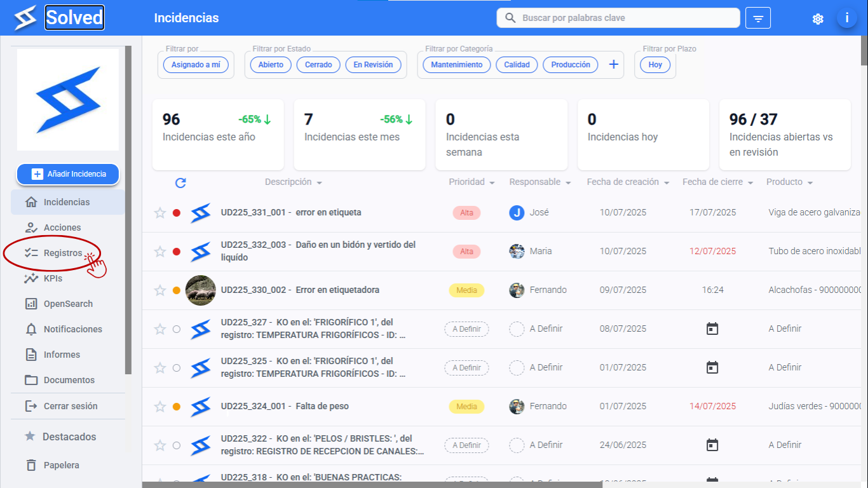868x488 pixels.
Task: Open the Papelera trash in sidebar
Action: click(62, 465)
